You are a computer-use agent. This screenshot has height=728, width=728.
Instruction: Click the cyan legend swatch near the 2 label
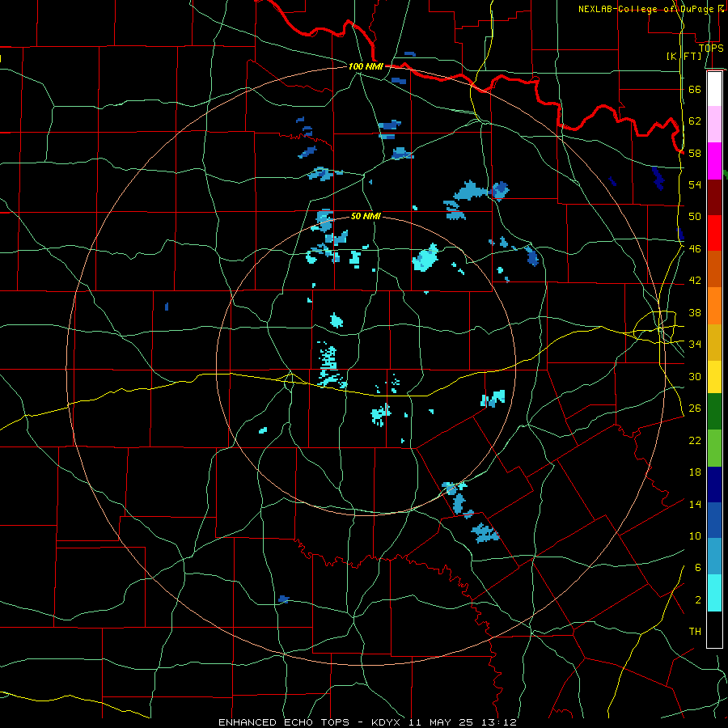coord(714,593)
